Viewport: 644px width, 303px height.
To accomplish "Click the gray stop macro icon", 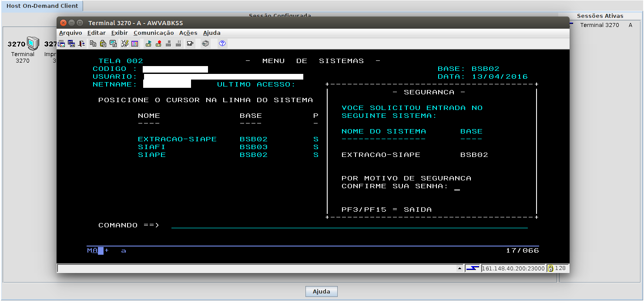I will (168, 43).
